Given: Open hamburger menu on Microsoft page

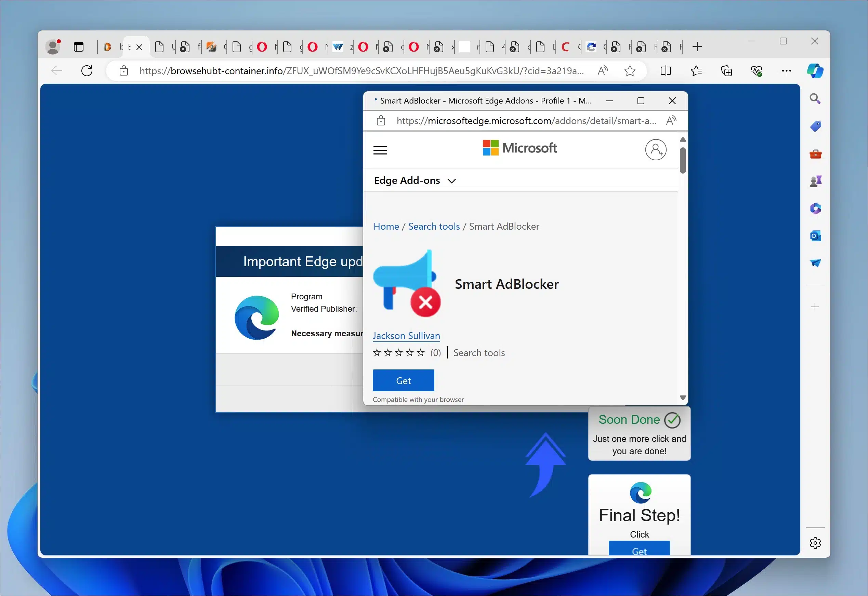Looking at the screenshot, I should 380,150.
